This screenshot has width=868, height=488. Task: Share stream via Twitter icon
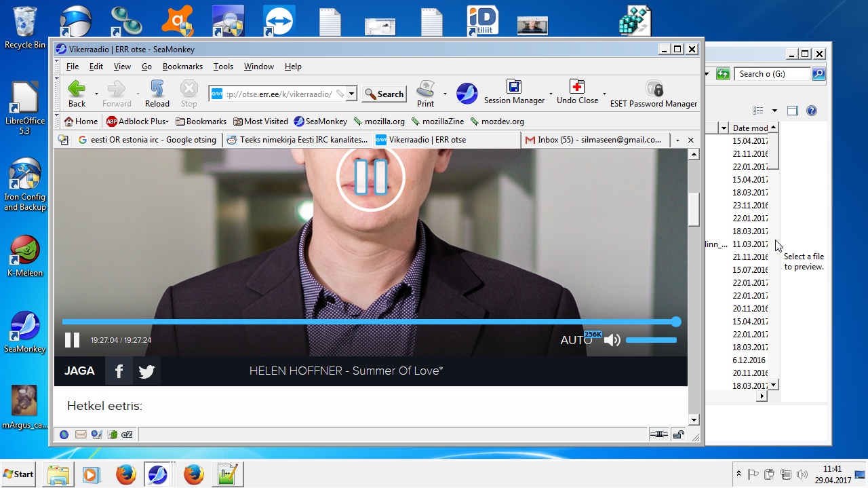tap(146, 371)
